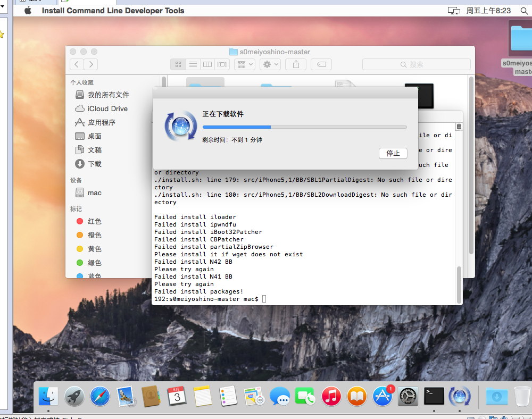This screenshot has height=419, width=532.
Task: Open Maps from the Dock
Action: pos(254,396)
